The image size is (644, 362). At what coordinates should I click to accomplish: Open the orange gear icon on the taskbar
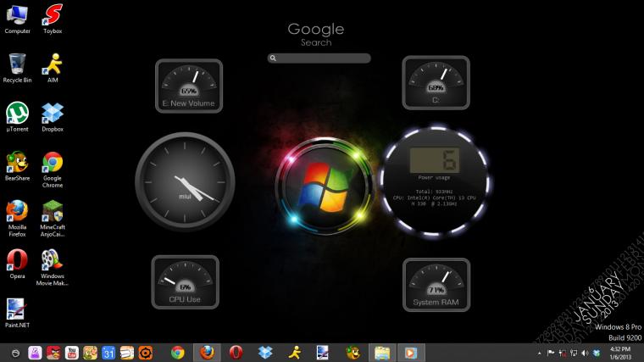pyautogui.click(x=146, y=353)
